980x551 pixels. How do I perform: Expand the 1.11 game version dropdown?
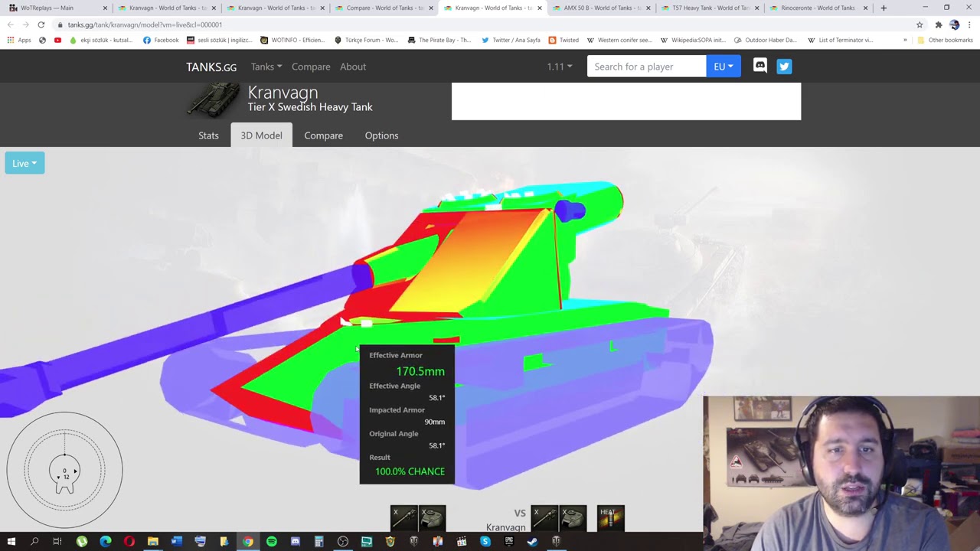(x=560, y=67)
